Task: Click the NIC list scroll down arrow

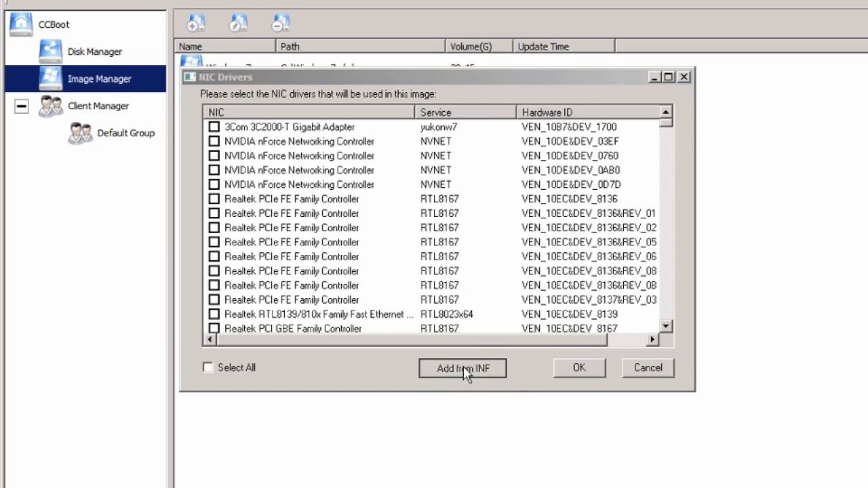Action: click(x=666, y=327)
